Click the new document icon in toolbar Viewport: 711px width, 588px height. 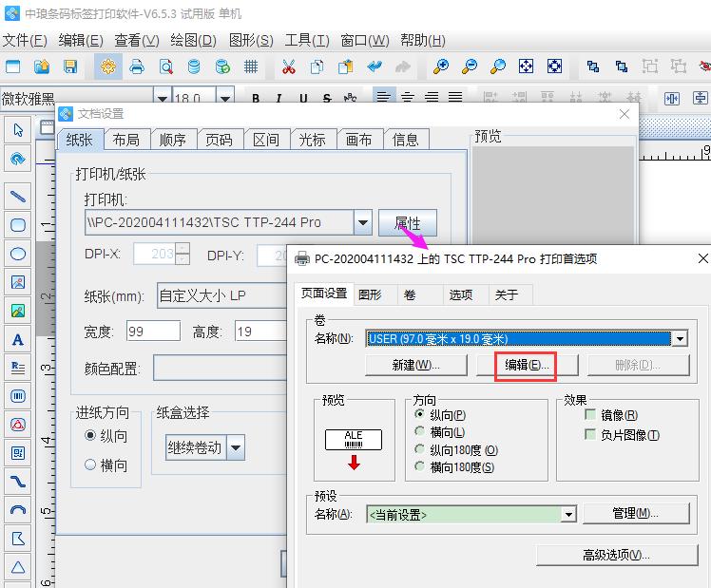tap(12, 66)
